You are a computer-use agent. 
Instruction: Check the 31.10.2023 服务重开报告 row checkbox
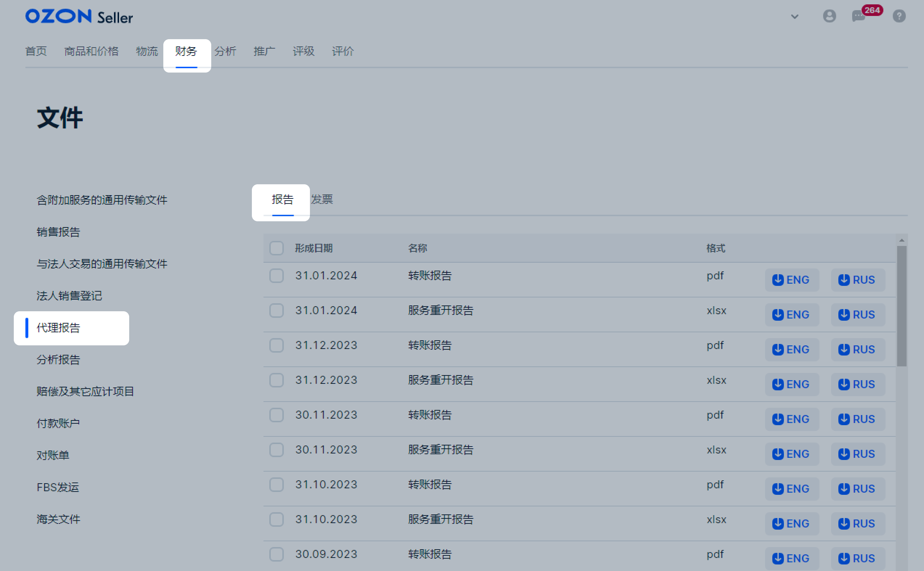click(277, 519)
